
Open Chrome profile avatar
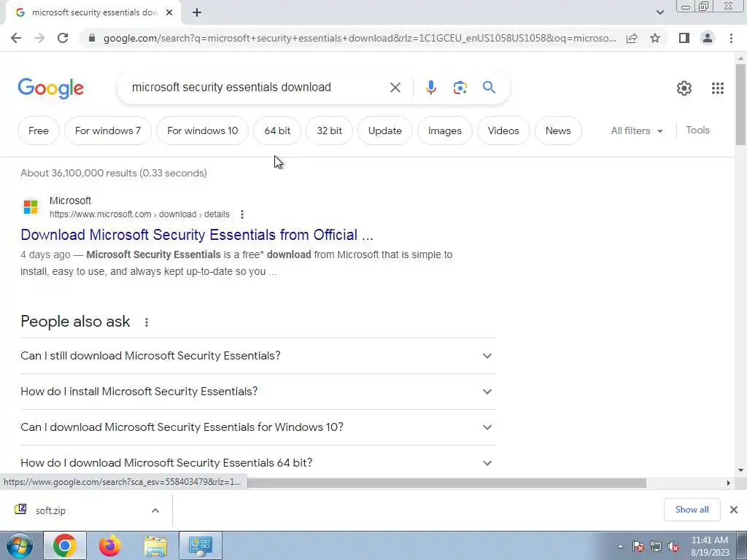pos(708,38)
